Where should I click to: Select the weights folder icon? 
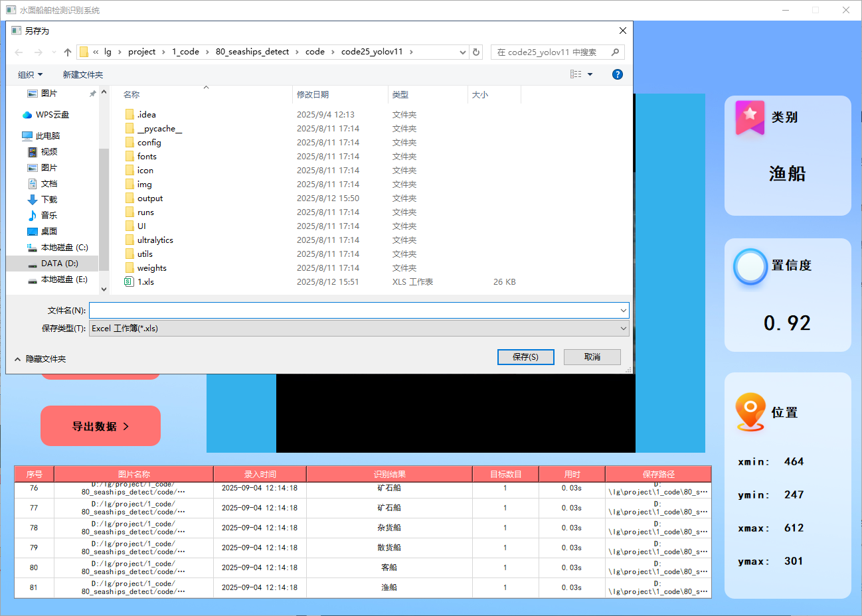(x=129, y=268)
